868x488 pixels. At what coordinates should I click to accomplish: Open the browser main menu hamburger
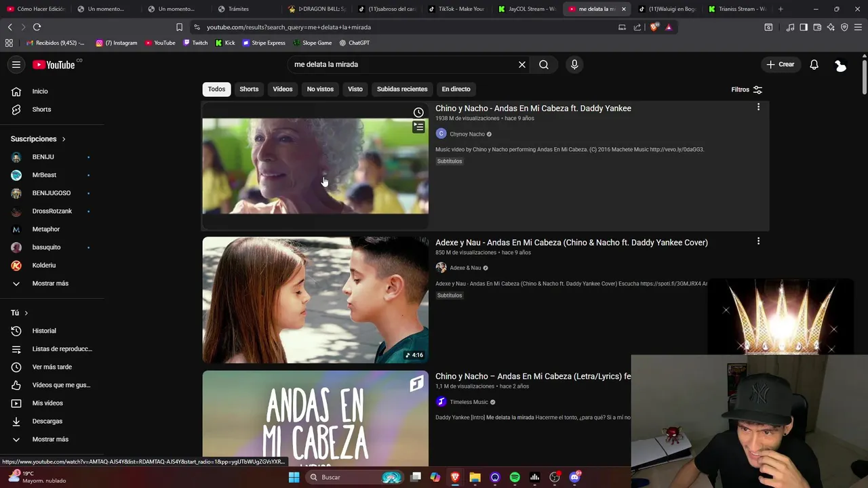coord(858,27)
